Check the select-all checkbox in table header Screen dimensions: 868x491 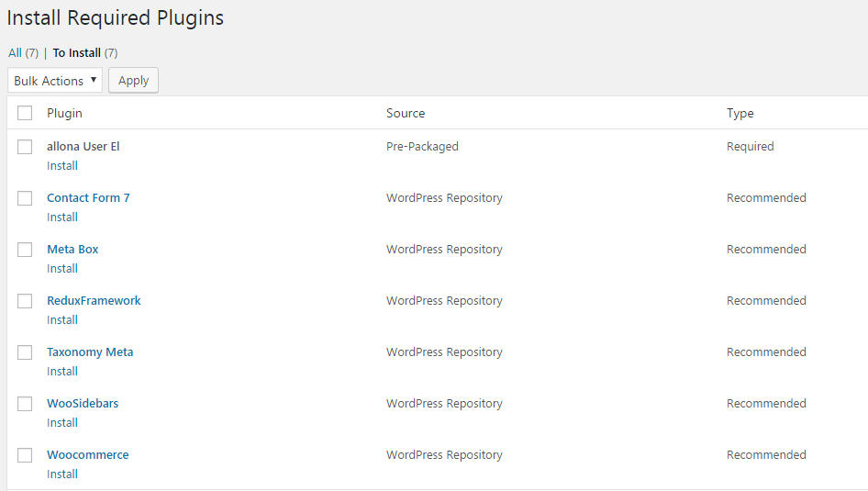tap(25, 113)
